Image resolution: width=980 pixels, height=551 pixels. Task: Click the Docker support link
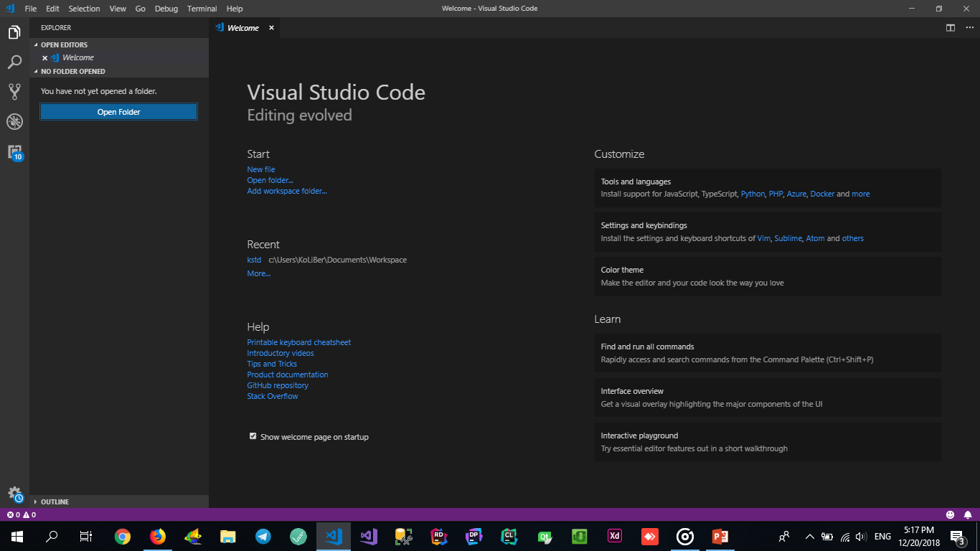tap(822, 194)
